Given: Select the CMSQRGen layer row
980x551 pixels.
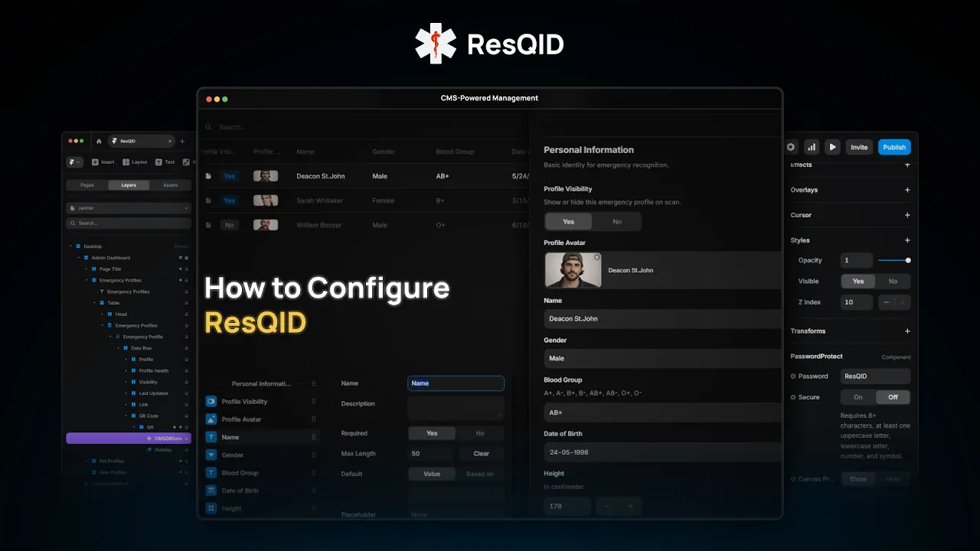Looking at the screenshot, I should tap(129, 439).
